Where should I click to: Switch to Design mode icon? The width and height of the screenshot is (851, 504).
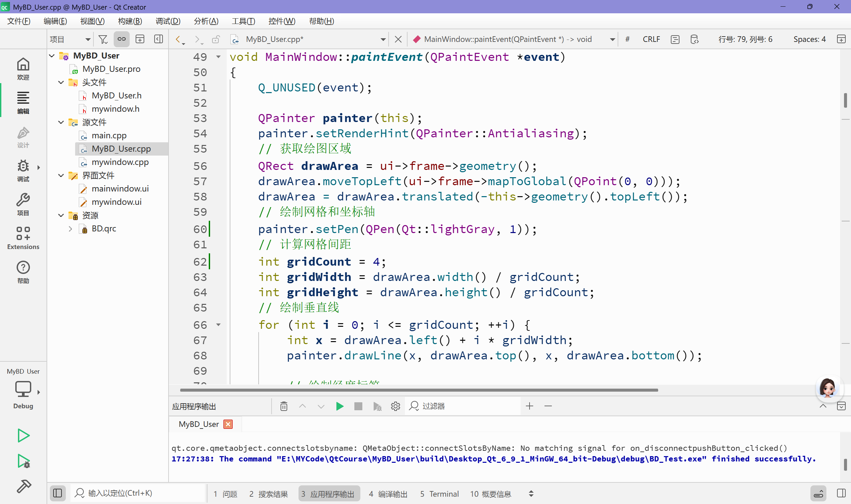coord(23,137)
